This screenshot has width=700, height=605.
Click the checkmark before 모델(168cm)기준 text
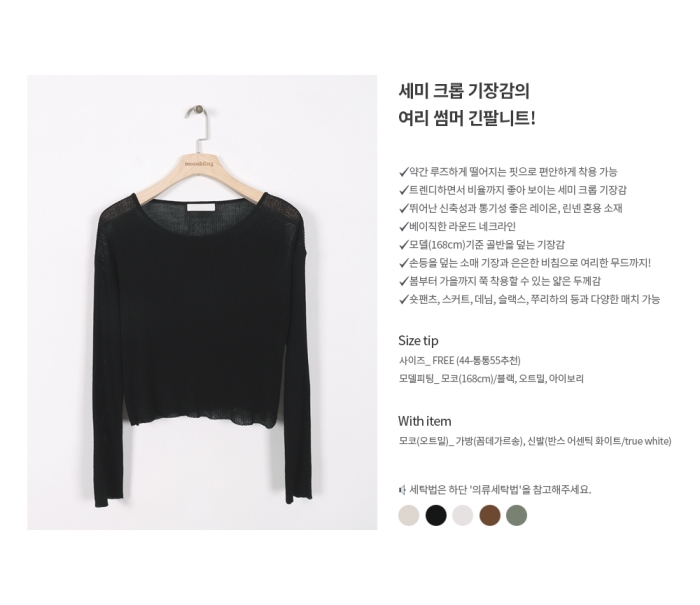404,245
